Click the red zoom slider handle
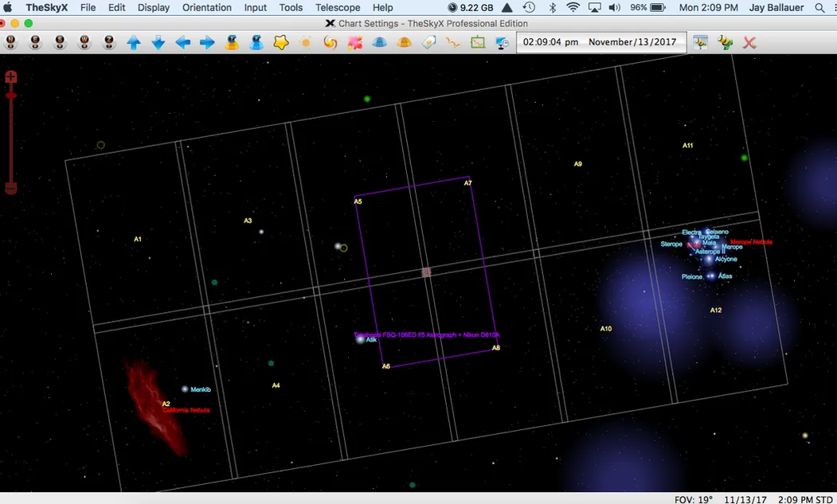Viewport: 837px width, 504px height. [x=10, y=96]
